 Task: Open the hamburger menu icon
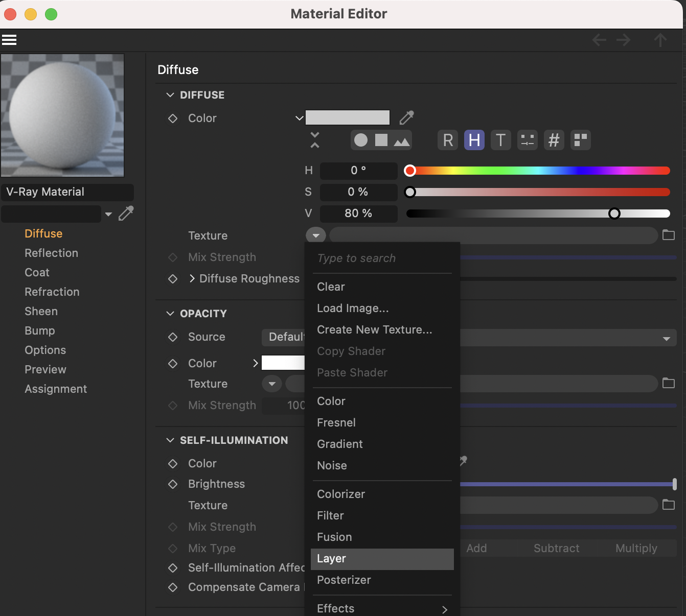click(9, 40)
